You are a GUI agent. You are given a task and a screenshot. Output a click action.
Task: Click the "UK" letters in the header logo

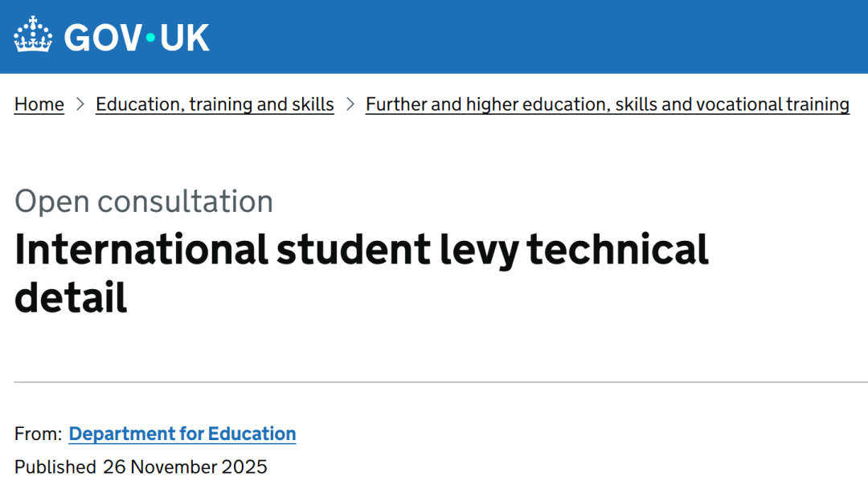click(184, 38)
